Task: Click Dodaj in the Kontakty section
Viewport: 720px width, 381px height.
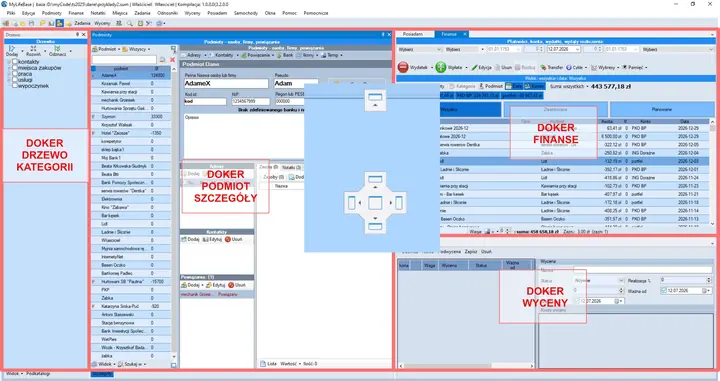Action: [191, 239]
